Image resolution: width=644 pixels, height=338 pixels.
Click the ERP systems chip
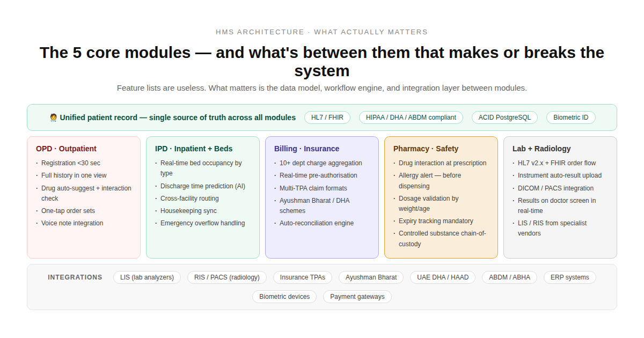click(570, 277)
